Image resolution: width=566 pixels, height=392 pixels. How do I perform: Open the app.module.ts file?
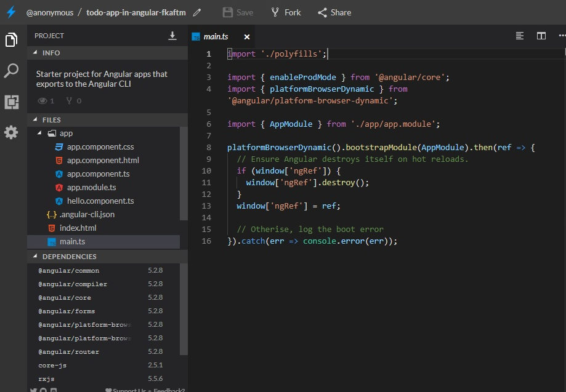(x=92, y=187)
